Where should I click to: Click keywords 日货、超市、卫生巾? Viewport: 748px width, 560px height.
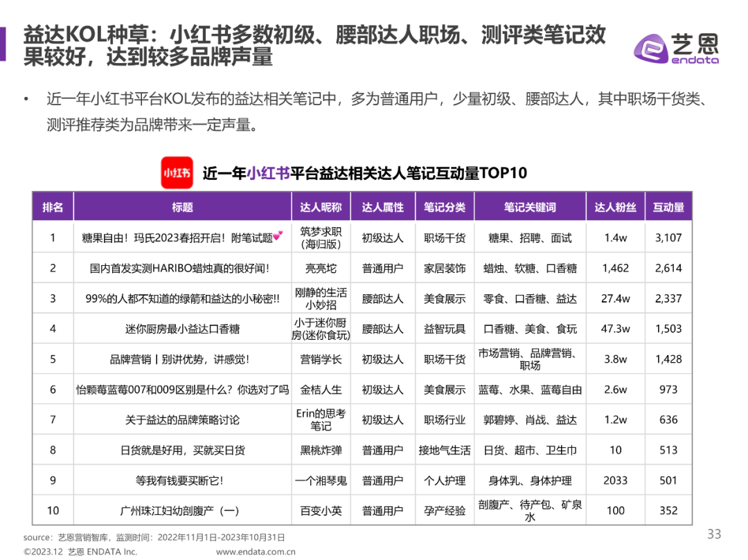pos(530,451)
